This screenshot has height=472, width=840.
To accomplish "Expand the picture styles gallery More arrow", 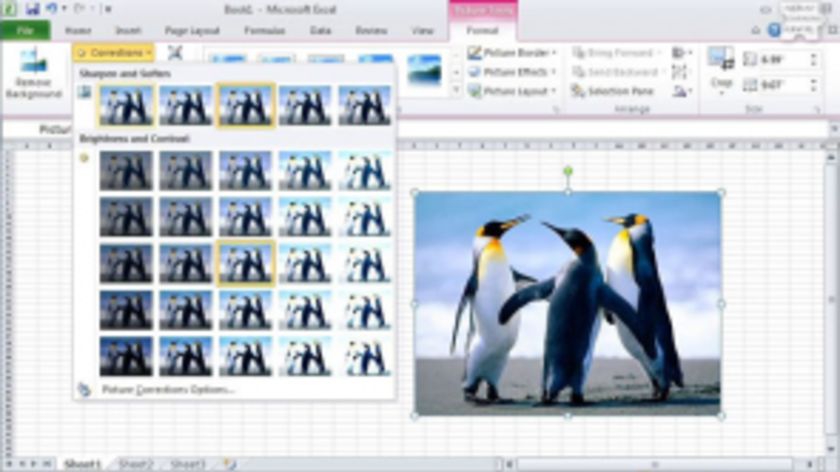I will (456, 91).
